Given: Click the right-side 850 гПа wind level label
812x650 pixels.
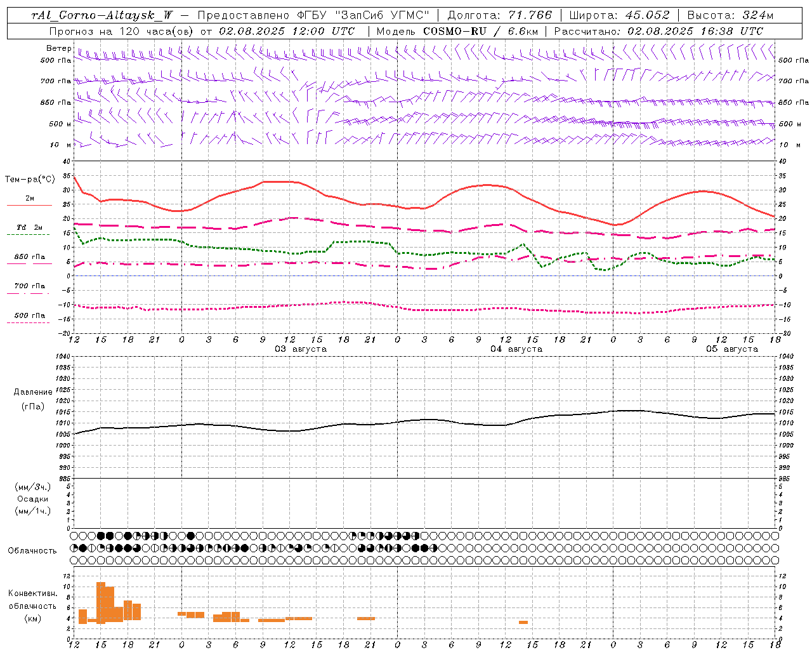Looking at the screenshot, I should [794, 102].
